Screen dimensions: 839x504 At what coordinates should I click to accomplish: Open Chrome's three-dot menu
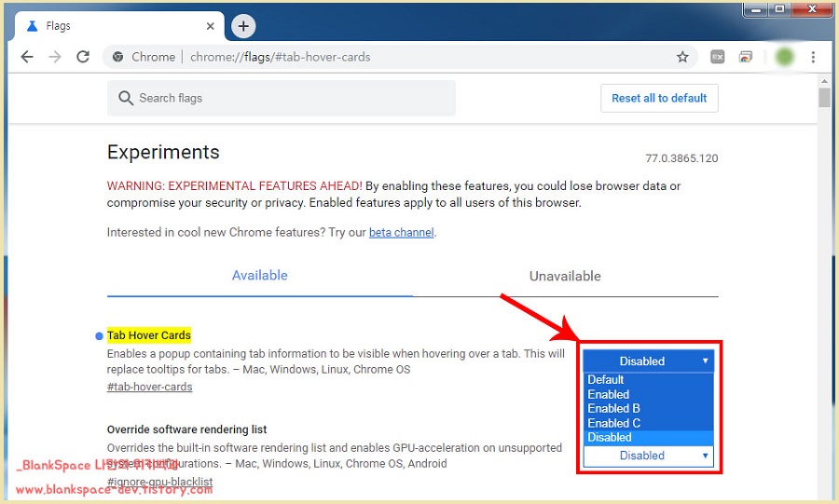pyautogui.click(x=813, y=57)
